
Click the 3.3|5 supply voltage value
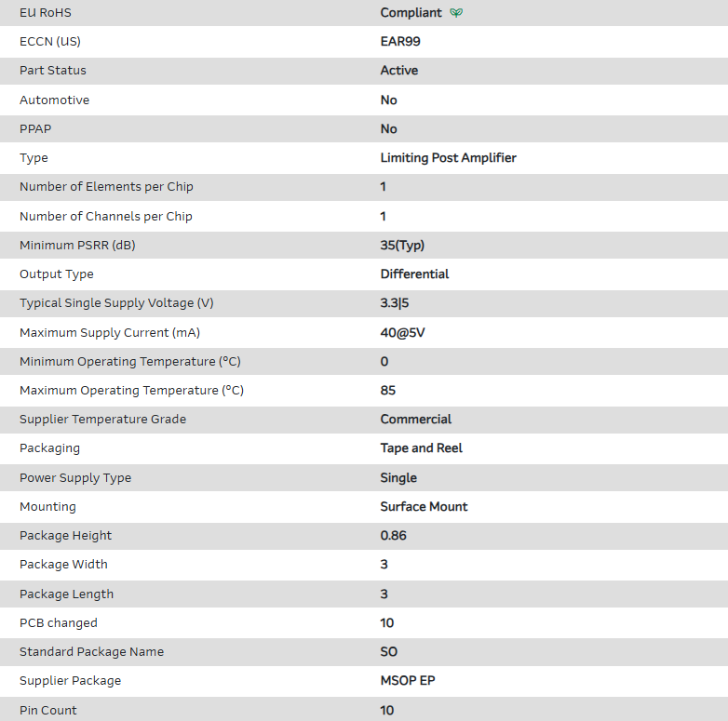point(395,303)
